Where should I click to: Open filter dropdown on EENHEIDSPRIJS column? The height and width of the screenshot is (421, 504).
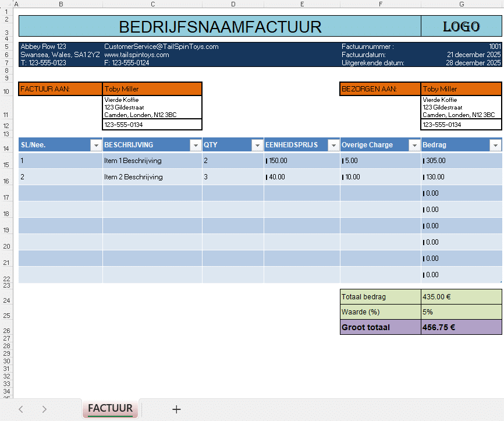[x=333, y=144]
